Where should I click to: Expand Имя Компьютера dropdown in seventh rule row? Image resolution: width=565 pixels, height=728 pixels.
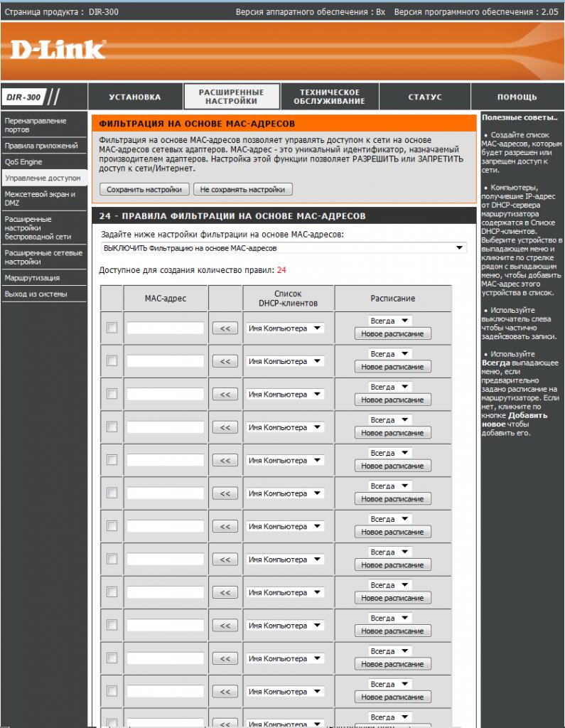click(x=284, y=527)
